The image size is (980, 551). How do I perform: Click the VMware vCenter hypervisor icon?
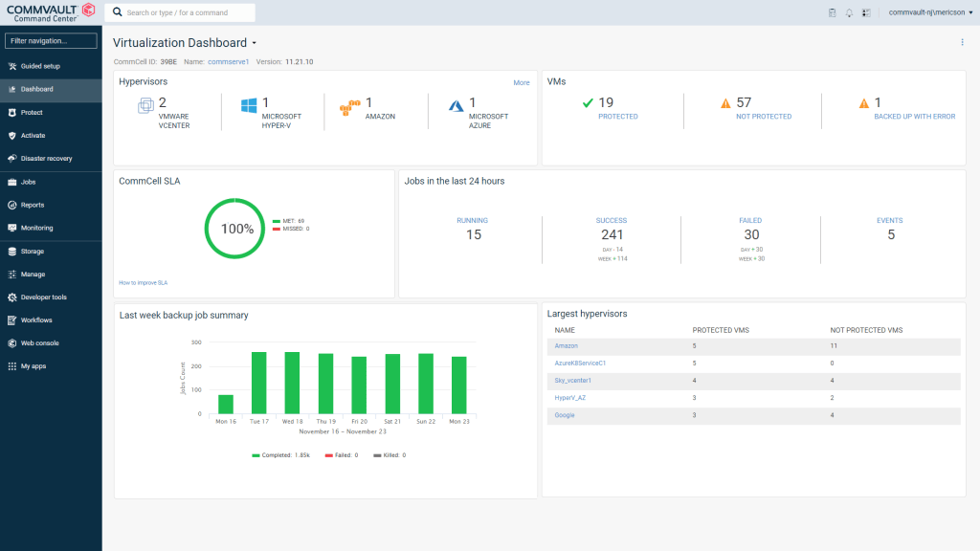(145, 105)
